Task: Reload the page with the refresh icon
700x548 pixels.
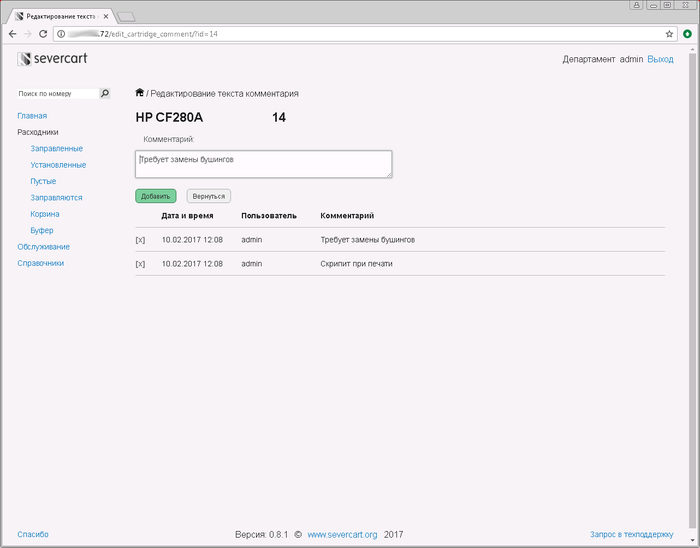Action: tap(43, 34)
